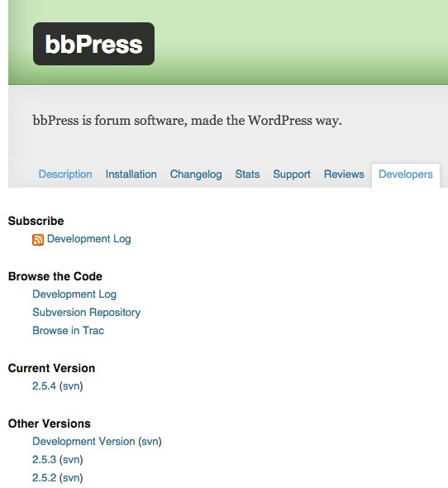Open the Description tab
The height and width of the screenshot is (488, 448).
(65, 175)
